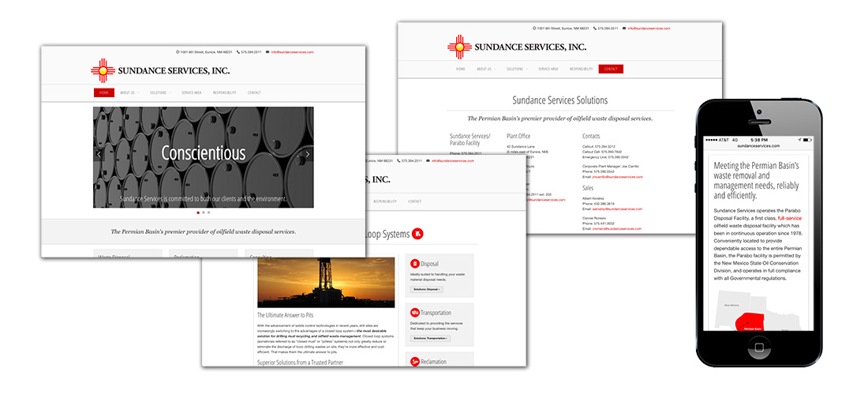This screenshot has height=395, width=868.
Task: Click Albert Alvidrez's email link under Sales
Action: [617, 209]
